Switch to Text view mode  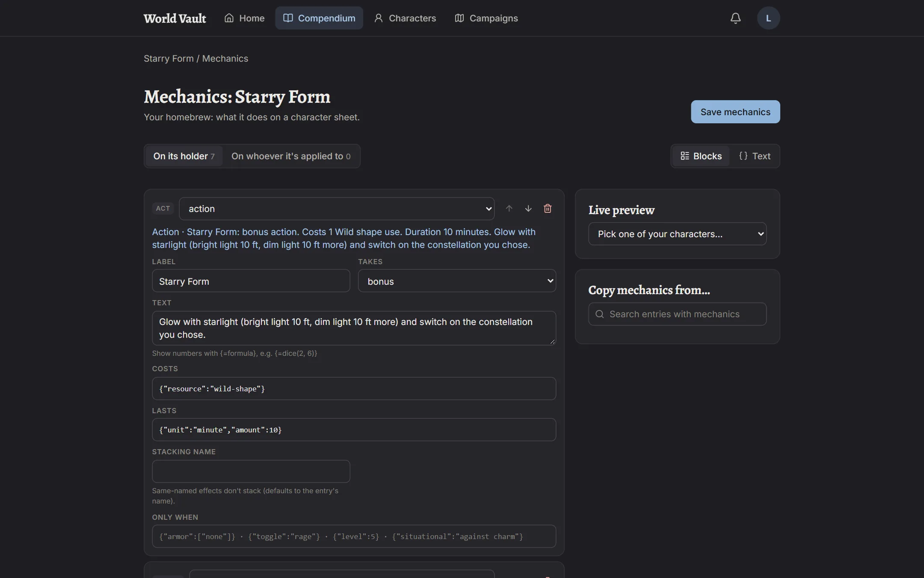[755, 156]
